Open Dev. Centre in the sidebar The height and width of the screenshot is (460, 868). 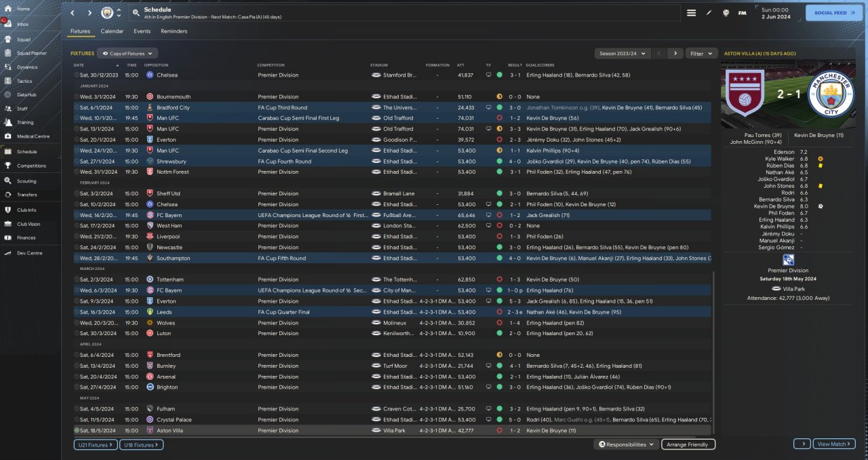(x=30, y=253)
